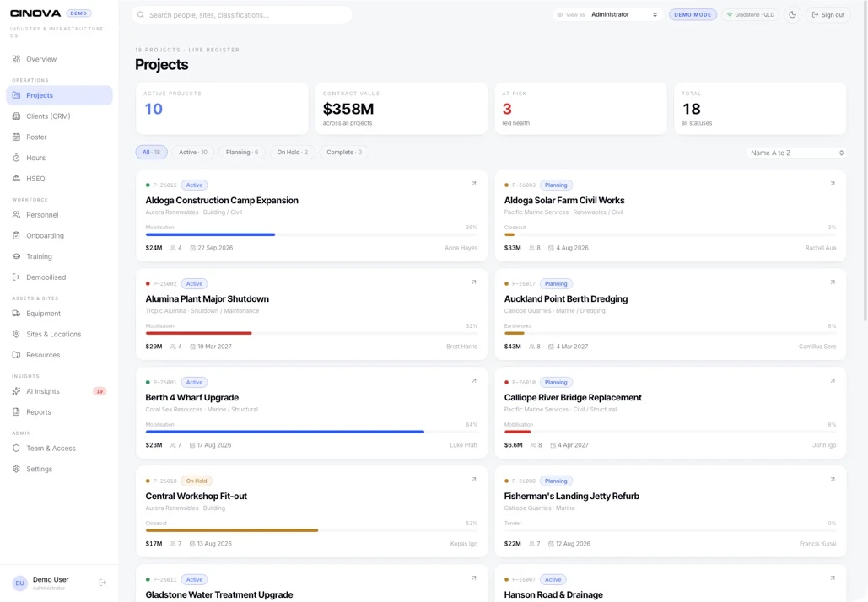868x602 pixels.
Task: Click Alumina Plant Major Shutdown progress bar
Action: (x=311, y=333)
